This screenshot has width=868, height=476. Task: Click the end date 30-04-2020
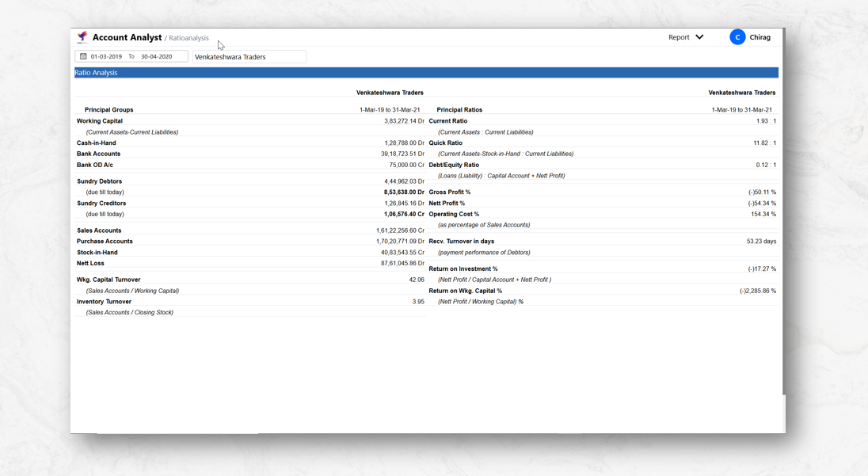(156, 57)
